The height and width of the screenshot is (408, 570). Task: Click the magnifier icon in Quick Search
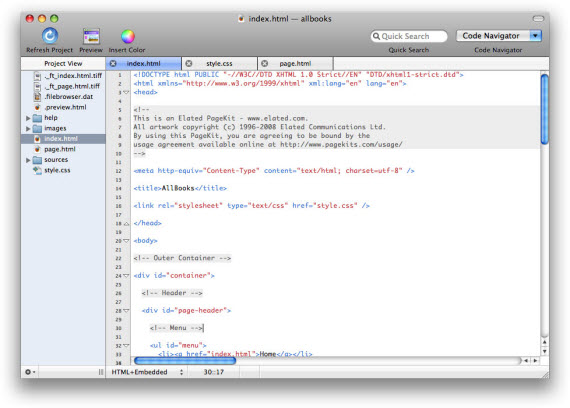pyautogui.click(x=376, y=36)
